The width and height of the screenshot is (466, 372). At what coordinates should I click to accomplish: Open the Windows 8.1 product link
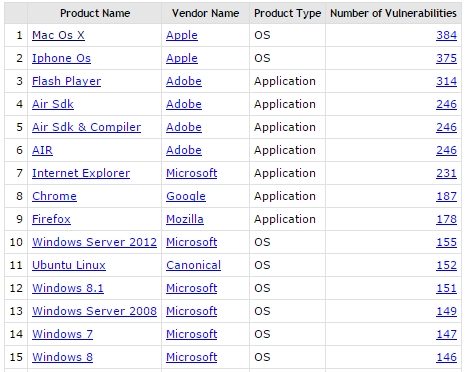pyautogui.click(x=68, y=288)
